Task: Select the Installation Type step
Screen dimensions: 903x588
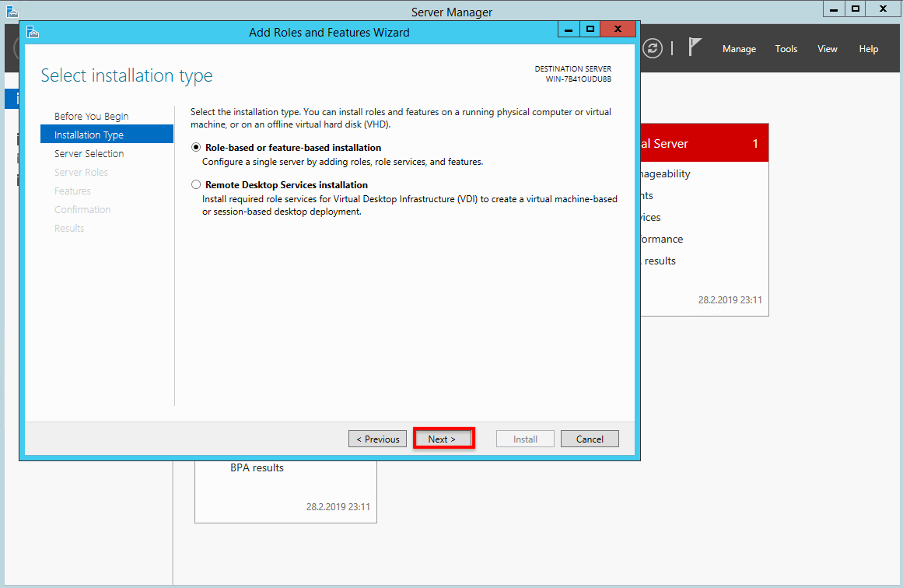Action: (107, 135)
